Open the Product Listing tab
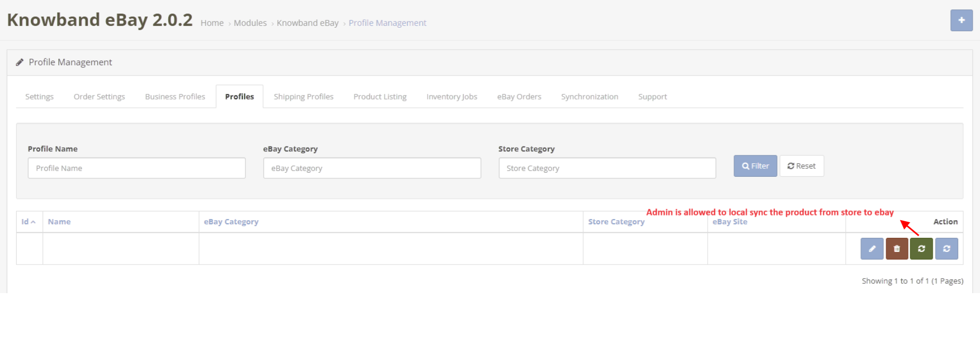The height and width of the screenshot is (338, 980). point(380,96)
